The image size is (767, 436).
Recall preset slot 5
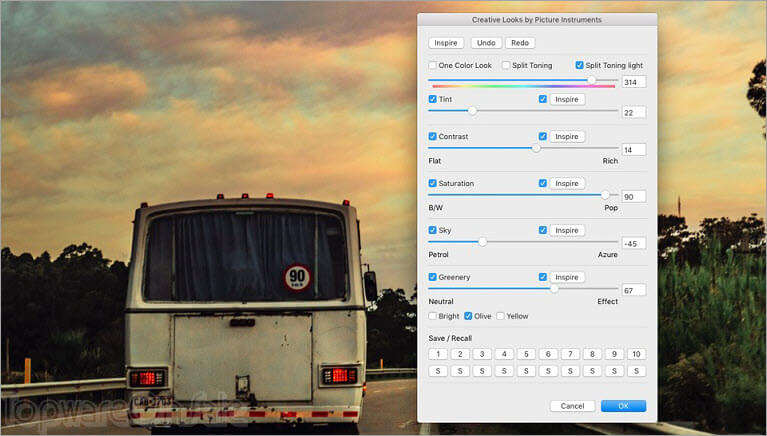pyautogui.click(x=526, y=354)
